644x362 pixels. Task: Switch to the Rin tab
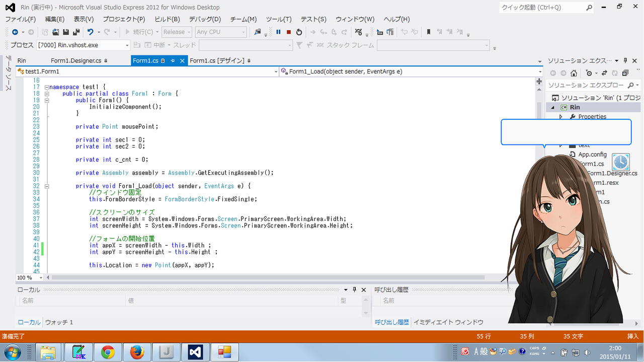[22, 60]
